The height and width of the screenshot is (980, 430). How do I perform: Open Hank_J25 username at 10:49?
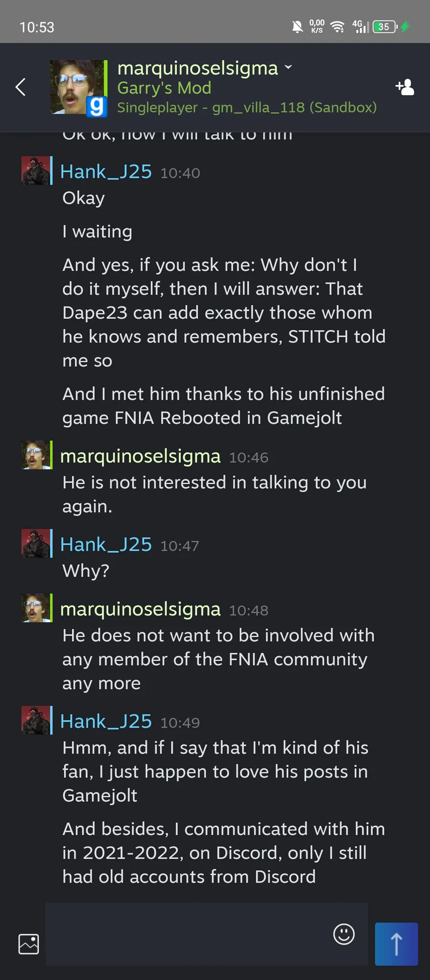[106, 721]
